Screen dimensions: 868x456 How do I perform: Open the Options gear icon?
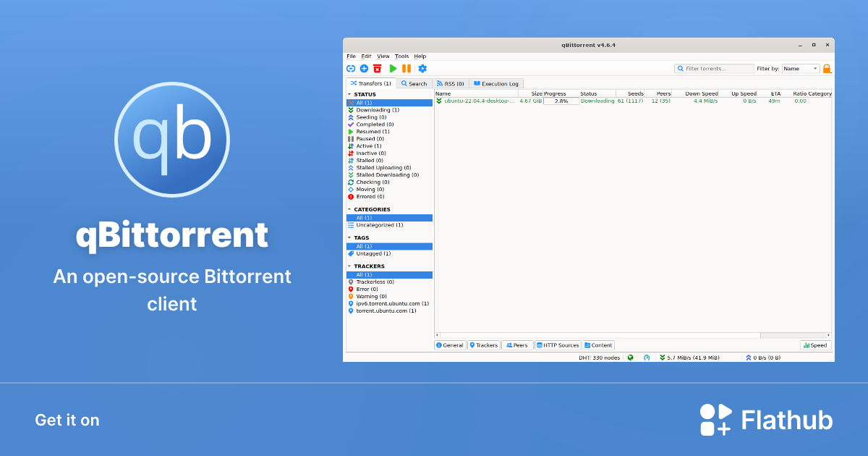coord(422,68)
